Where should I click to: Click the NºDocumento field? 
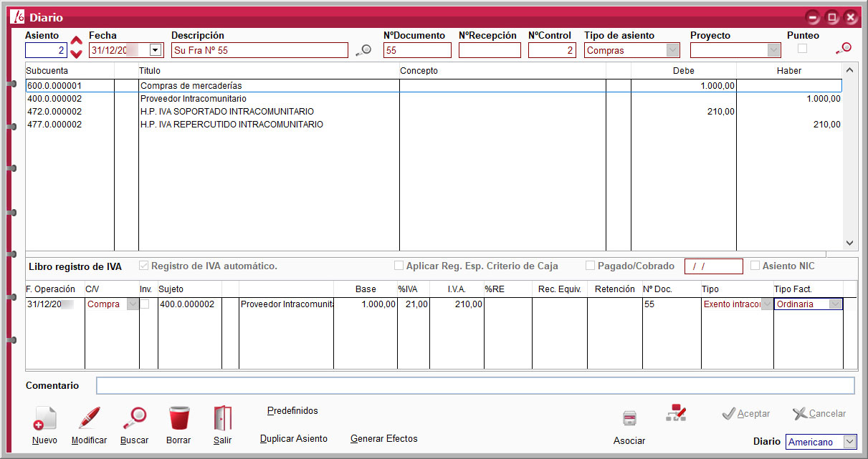(x=417, y=50)
